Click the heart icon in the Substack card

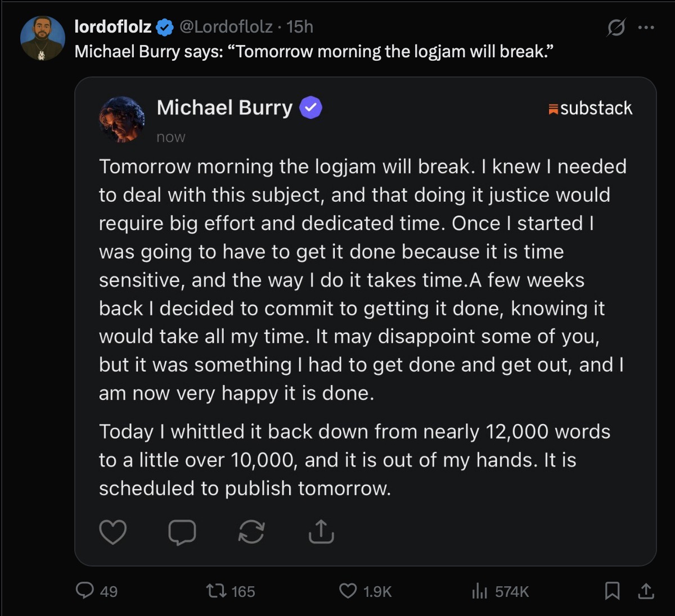click(x=112, y=532)
